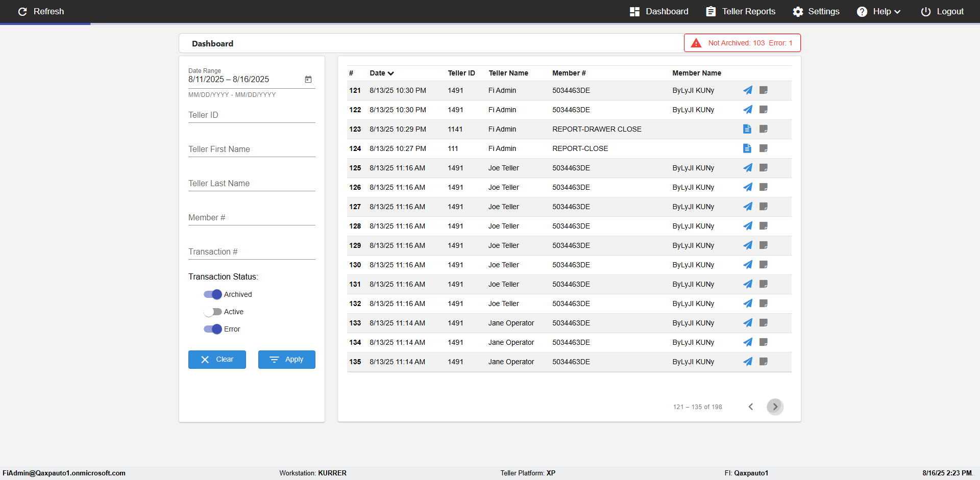Open the note icon for row 126

pyautogui.click(x=764, y=187)
